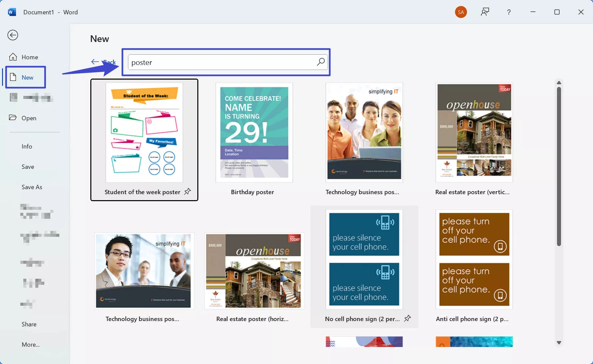The height and width of the screenshot is (364, 593).
Task: Open the SA account profile icon
Action: point(461,12)
